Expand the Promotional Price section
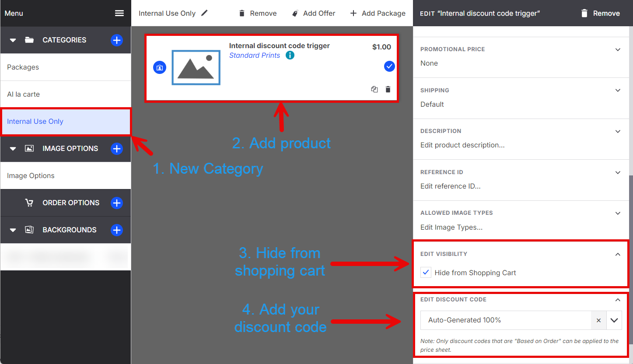The image size is (633, 364). click(x=618, y=49)
